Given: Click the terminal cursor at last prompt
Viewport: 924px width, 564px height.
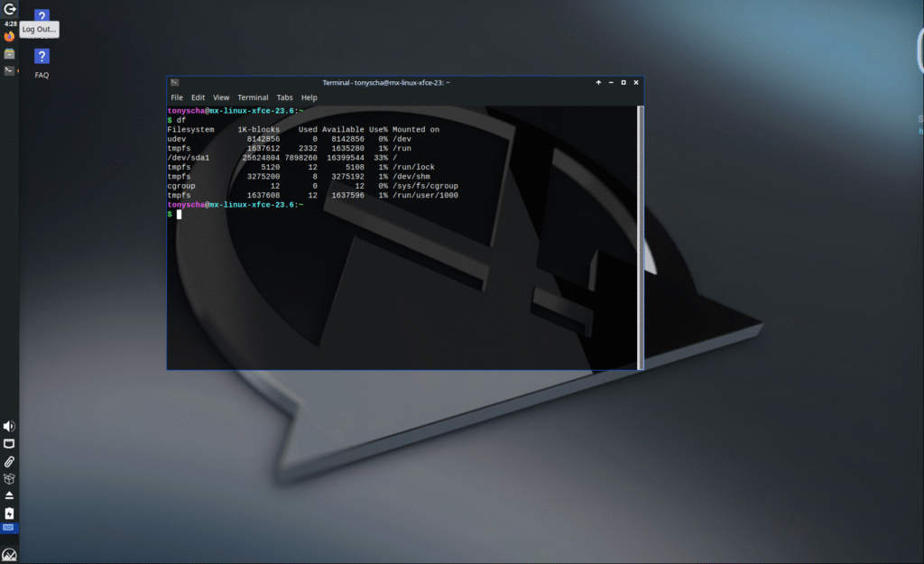Looking at the screenshot, I should point(180,215).
